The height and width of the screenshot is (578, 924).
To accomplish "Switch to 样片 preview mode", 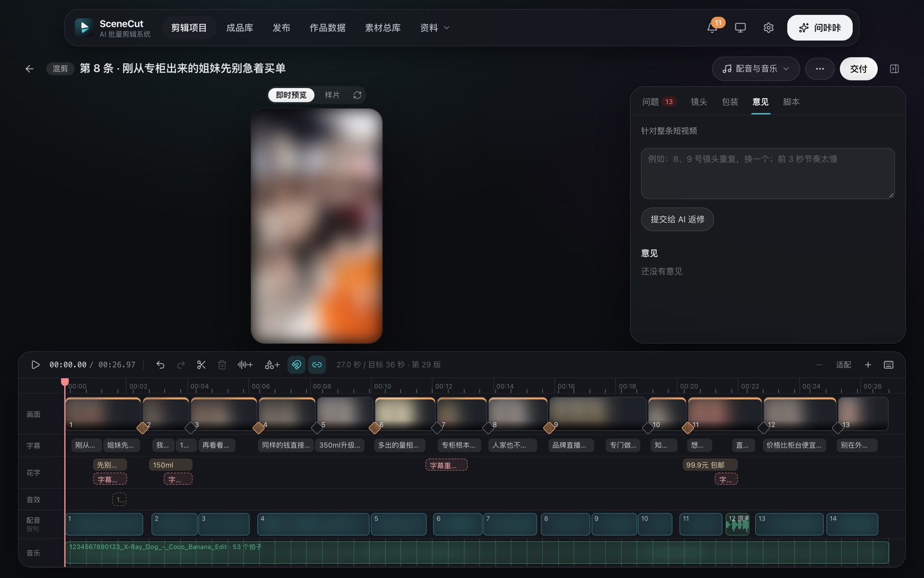I will pos(332,95).
